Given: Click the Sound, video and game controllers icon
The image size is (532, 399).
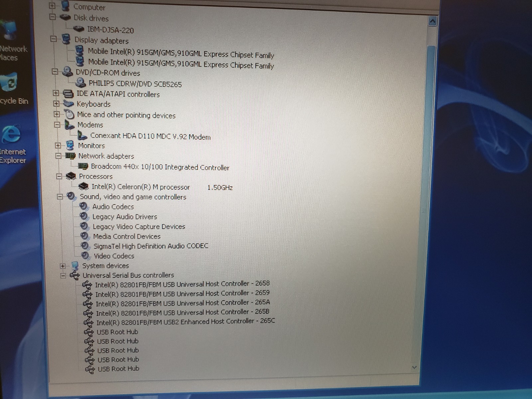Looking at the screenshot, I should point(71,196).
